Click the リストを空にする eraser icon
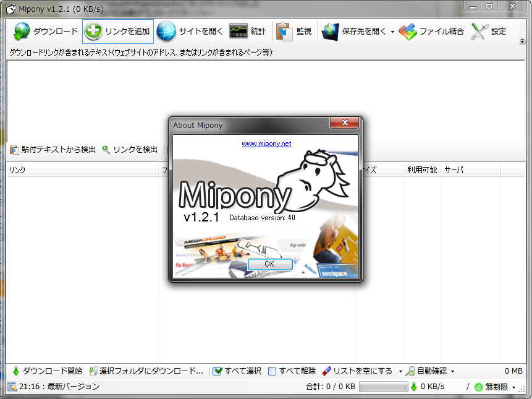This screenshot has height=399, width=532. [x=326, y=371]
